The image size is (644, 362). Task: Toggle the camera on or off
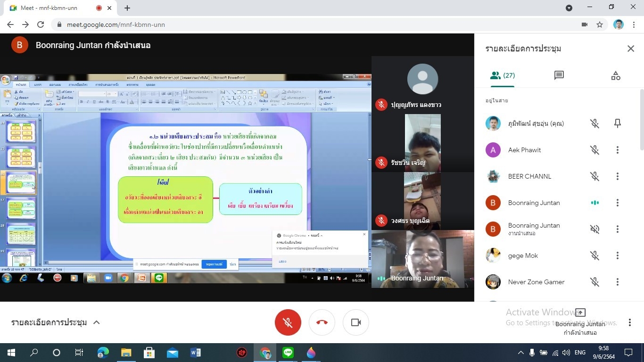pos(356,322)
